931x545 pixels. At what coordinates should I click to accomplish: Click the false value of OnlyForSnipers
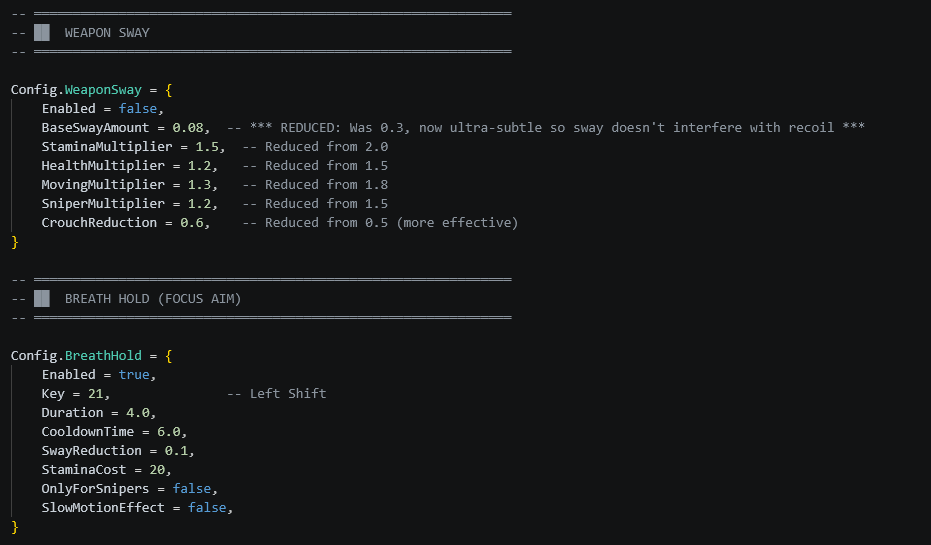coord(192,489)
